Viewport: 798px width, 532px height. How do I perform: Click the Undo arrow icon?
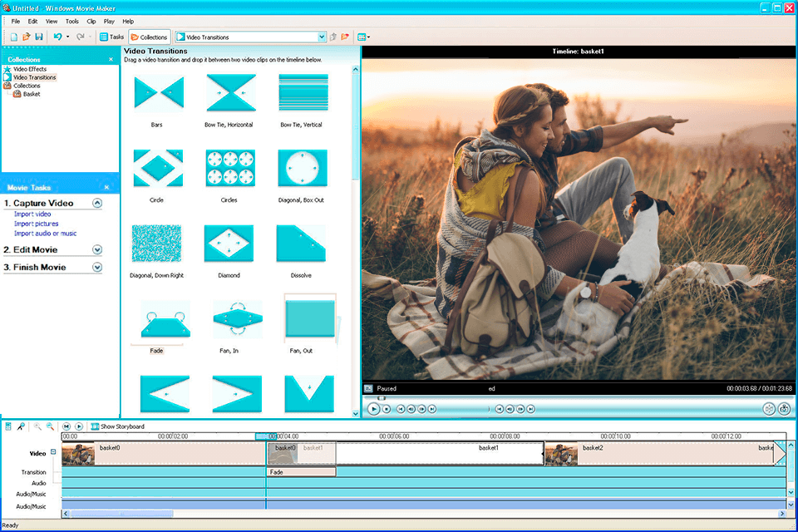click(57, 37)
